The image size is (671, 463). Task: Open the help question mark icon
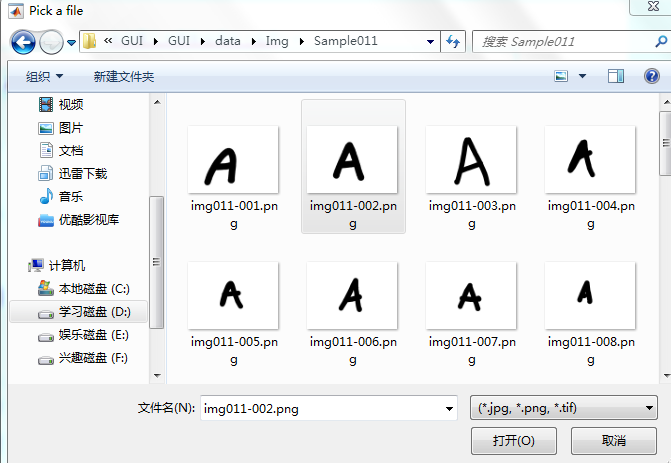pyautogui.click(x=651, y=76)
